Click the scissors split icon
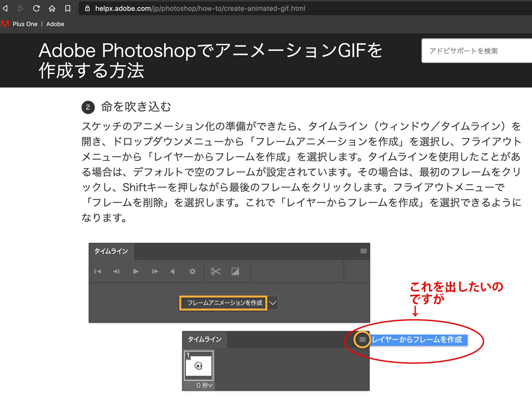Viewport: 532px width, 405px height. [x=215, y=271]
